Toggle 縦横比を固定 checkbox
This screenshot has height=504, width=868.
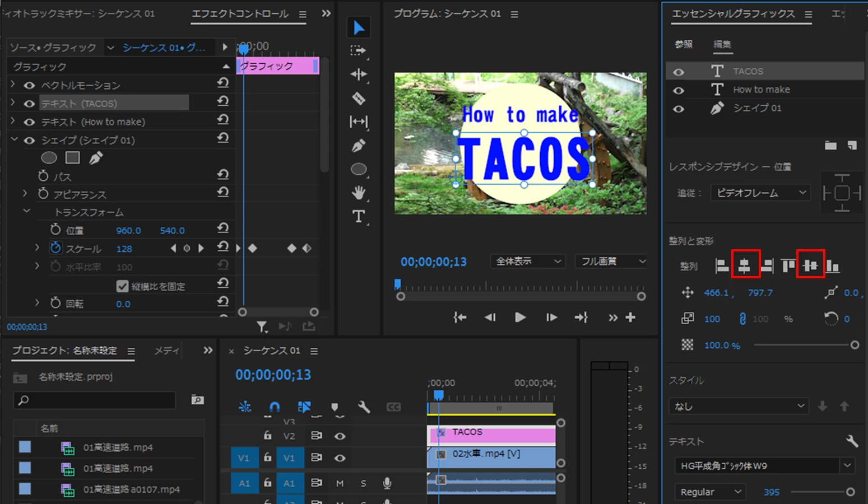[123, 286]
